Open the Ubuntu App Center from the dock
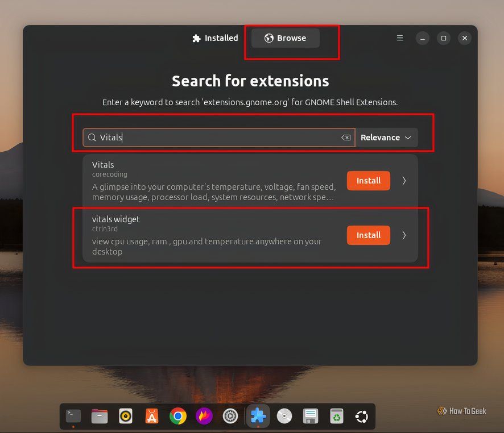The image size is (504, 433). tap(151, 416)
